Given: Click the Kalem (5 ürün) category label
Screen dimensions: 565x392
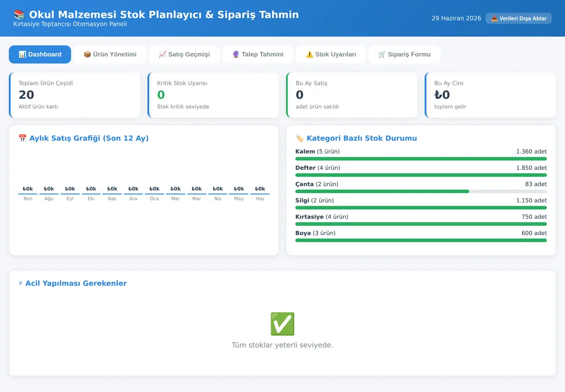Looking at the screenshot, I should coord(317,152).
